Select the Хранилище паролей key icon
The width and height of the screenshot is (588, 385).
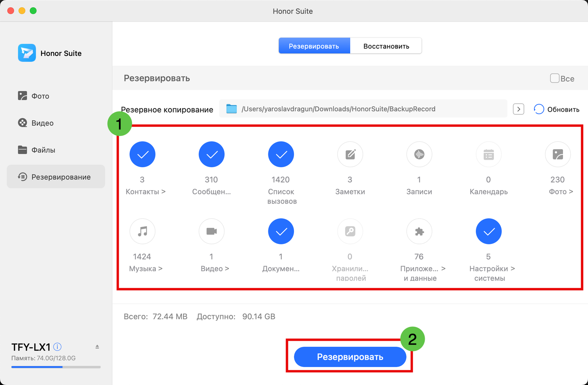[350, 231]
